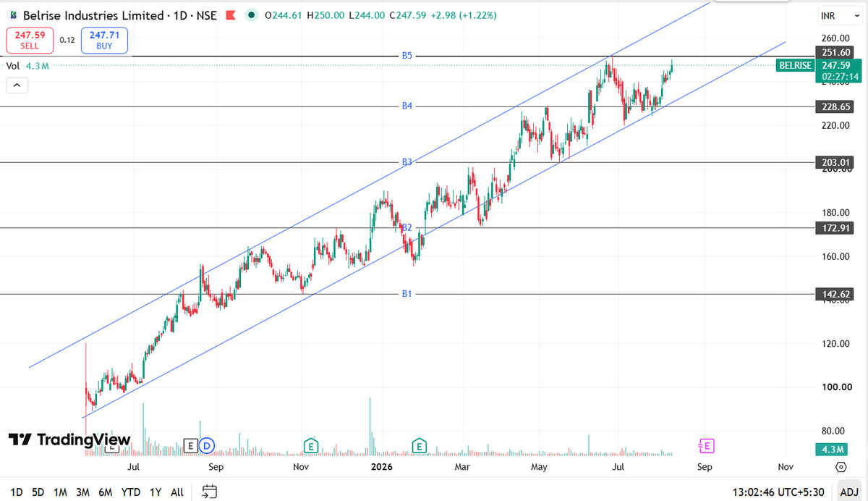Select the 6M time range

(106, 492)
